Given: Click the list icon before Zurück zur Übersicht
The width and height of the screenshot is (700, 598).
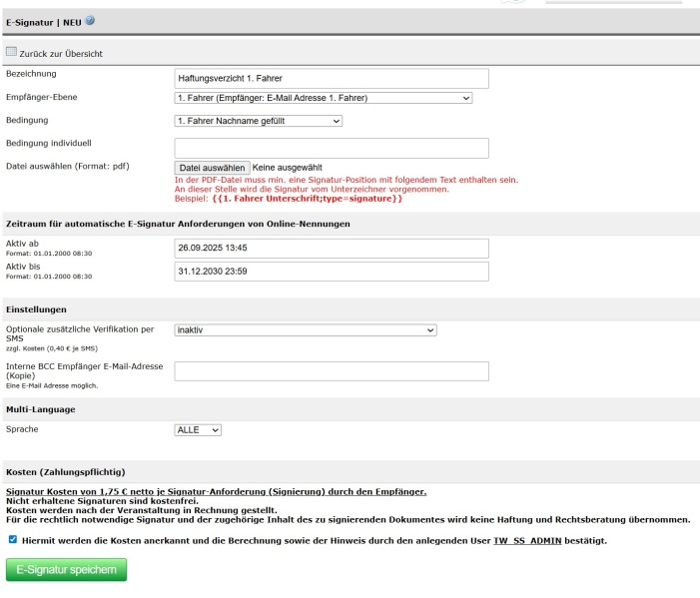Looking at the screenshot, I should [x=12, y=52].
